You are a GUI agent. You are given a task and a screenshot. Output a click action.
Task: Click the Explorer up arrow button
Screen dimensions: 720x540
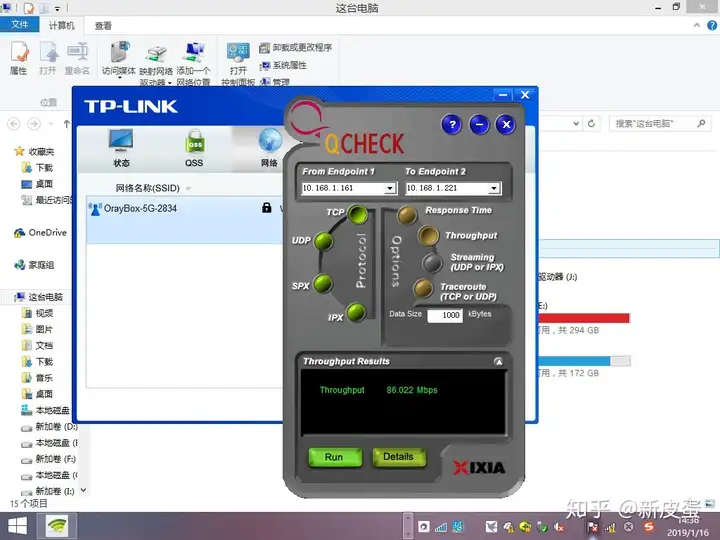point(67,124)
